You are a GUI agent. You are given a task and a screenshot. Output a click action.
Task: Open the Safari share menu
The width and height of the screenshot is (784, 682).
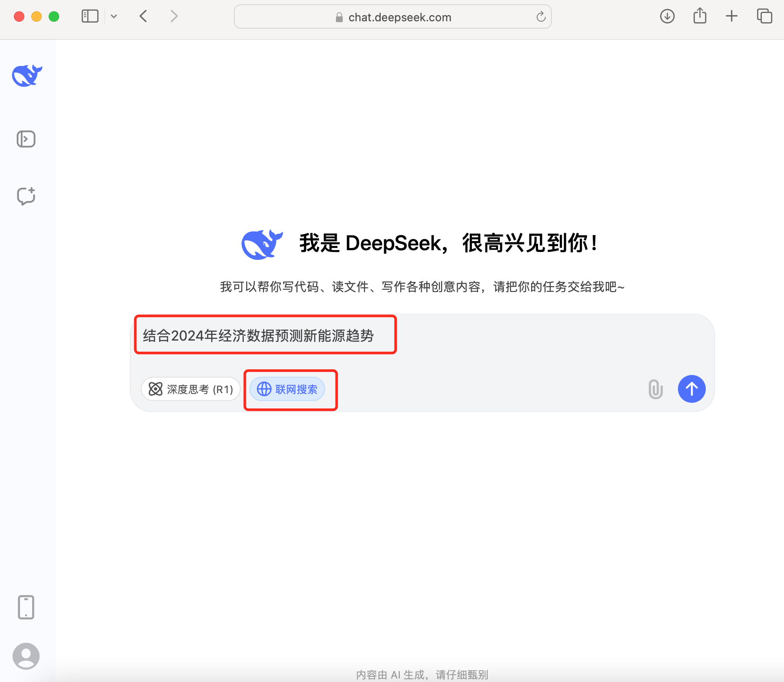[x=700, y=16]
